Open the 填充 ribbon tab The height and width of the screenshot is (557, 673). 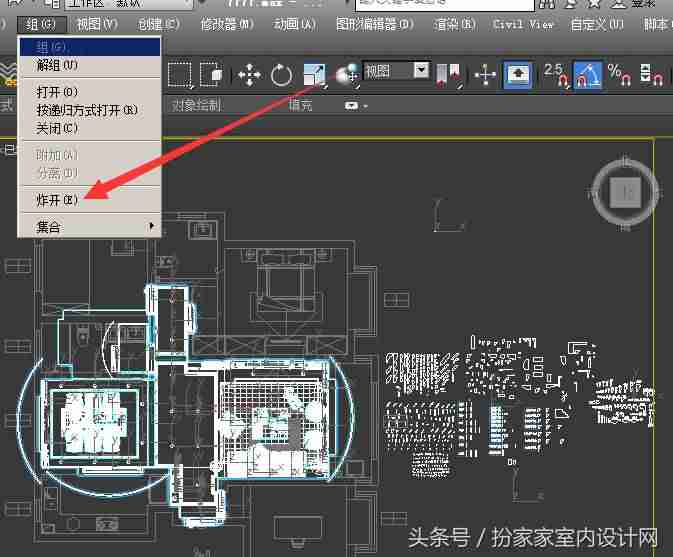(300, 105)
